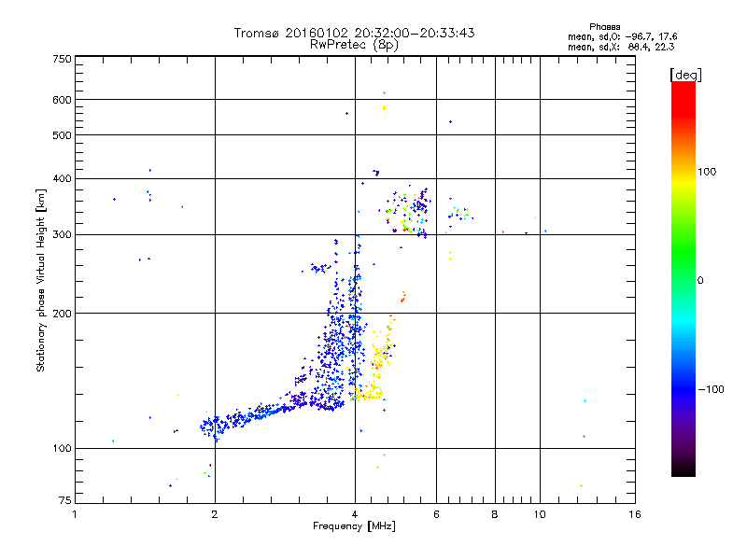This screenshot has width=747, height=560.
Task: Click the '10' x-axis tick label
Action: tap(540, 514)
